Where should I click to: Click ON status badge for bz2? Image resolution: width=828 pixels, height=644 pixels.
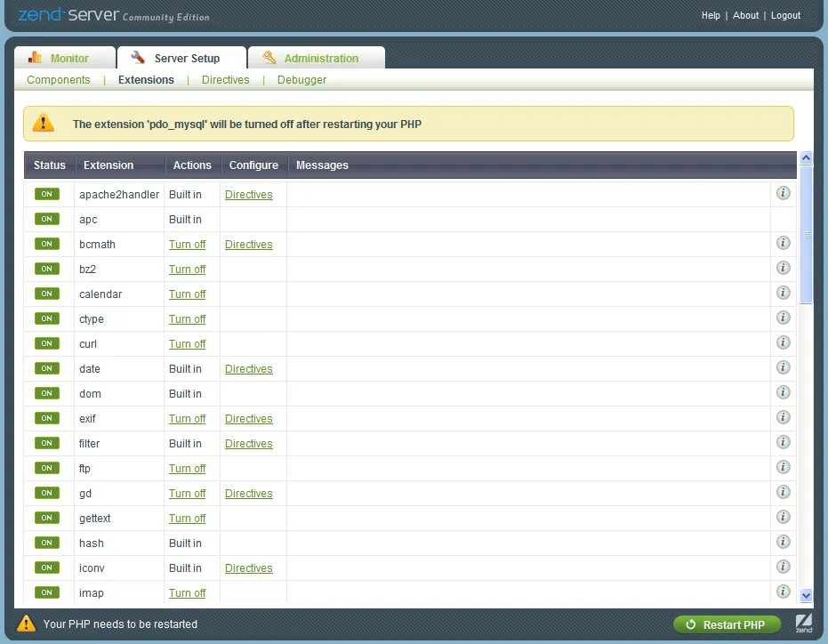[47, 269]
